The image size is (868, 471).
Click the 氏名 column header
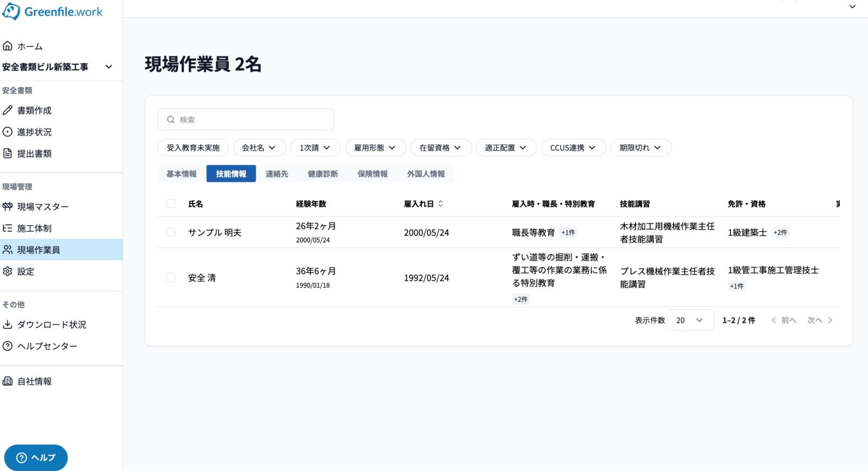pos(195,204)
